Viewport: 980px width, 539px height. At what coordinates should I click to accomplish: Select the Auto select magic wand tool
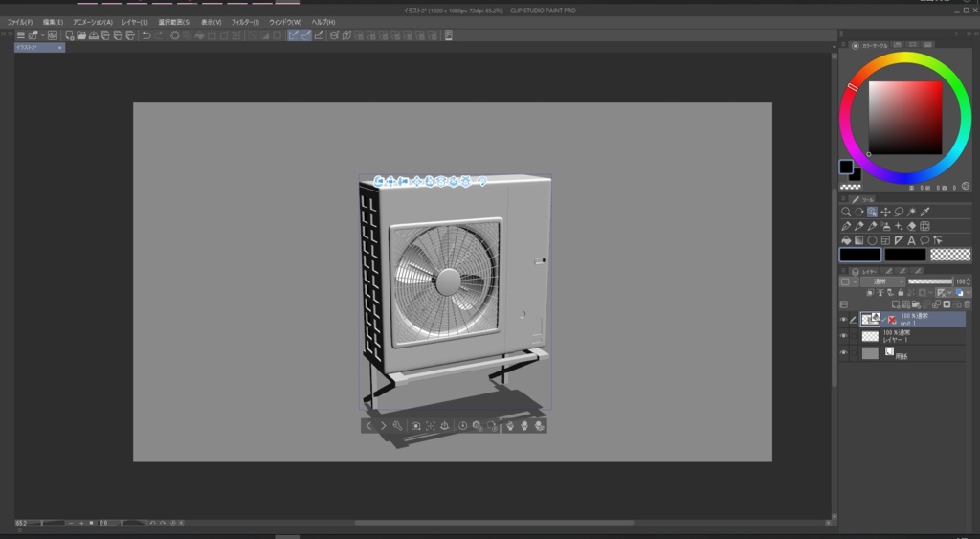[912, 212]
